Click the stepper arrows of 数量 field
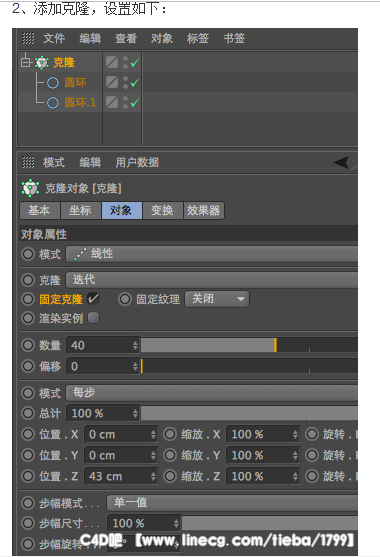Image resolution: width=380 pixels, height=557 pixels. click(x=135, y=345)
